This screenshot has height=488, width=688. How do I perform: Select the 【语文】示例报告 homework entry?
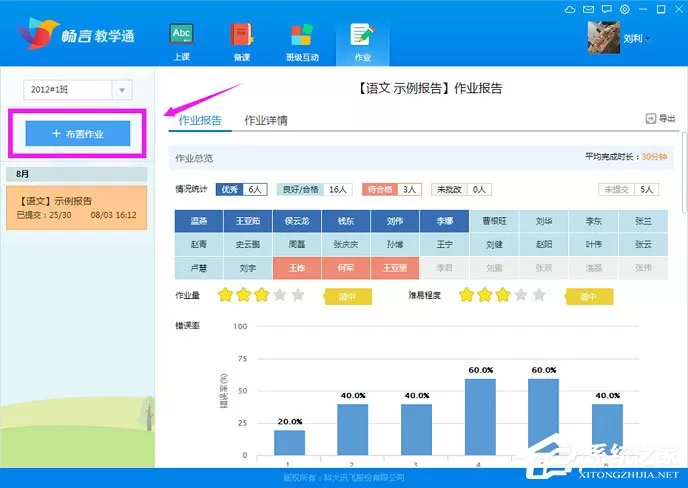77,208
